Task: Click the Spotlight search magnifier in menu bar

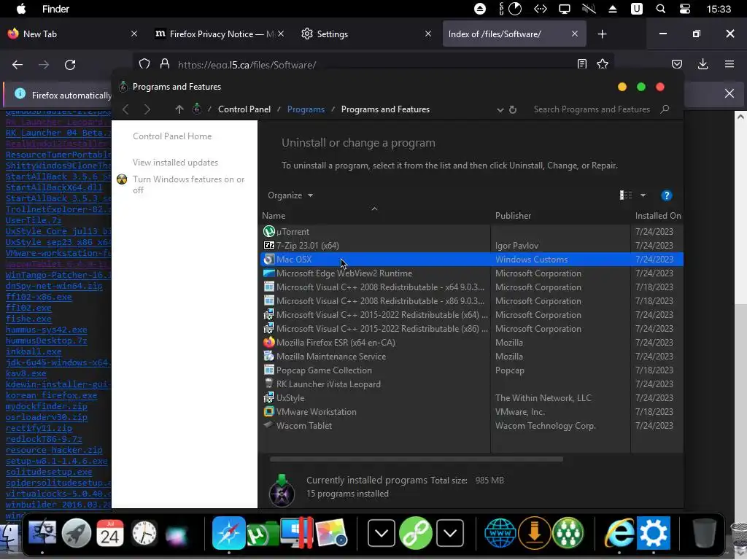Action: (661, 9)
